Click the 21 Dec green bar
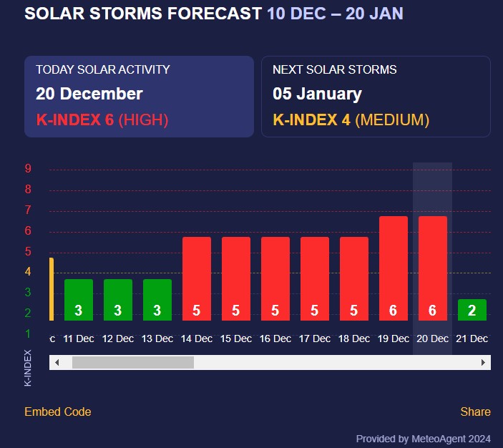The height and width of the screenshot is (448, 503). (x=472, y=310)
